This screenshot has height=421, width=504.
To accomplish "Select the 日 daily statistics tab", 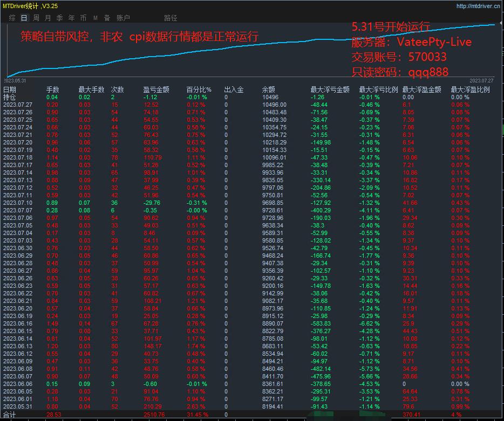I will 24,18.
